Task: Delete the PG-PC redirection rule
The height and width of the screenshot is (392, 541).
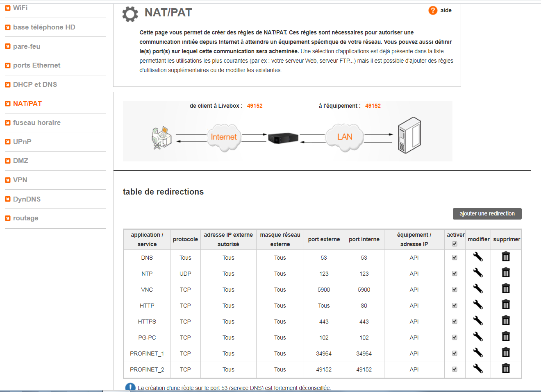Action: [506, 337]
